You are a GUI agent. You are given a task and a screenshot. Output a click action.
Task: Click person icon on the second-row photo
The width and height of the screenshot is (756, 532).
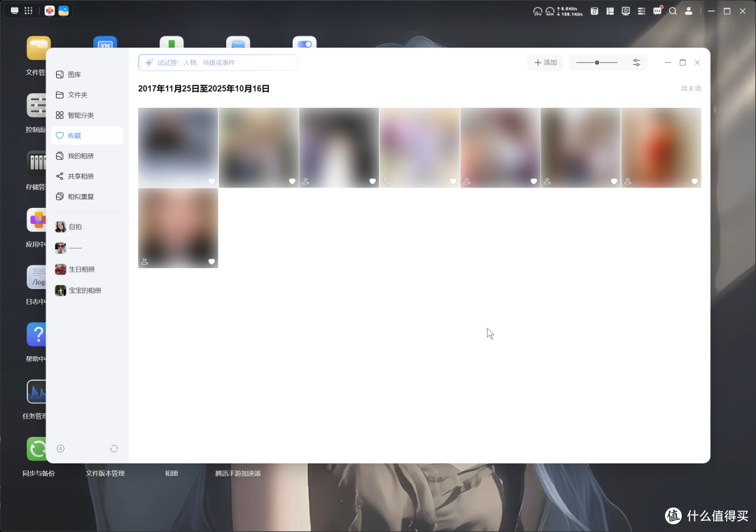pos(145,261)
